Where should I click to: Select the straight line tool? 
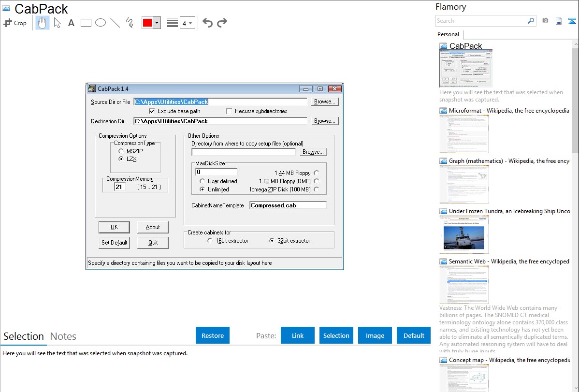click(x=115, y=23)
